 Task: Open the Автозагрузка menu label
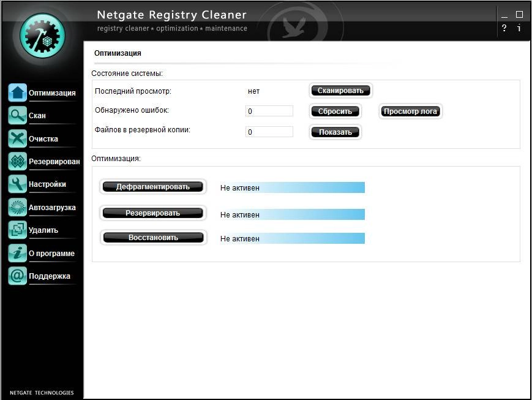coord(52,207)
